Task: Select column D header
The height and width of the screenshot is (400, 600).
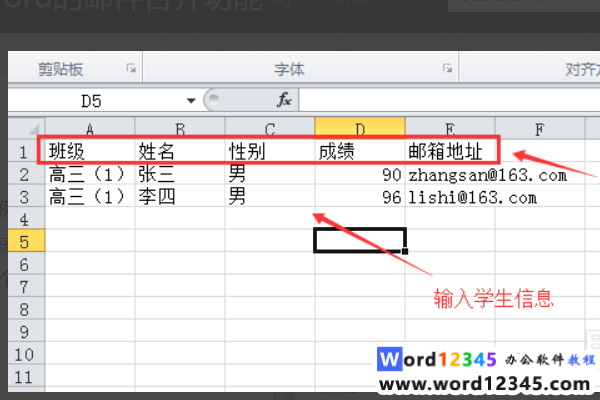Action: click(360, 128)
